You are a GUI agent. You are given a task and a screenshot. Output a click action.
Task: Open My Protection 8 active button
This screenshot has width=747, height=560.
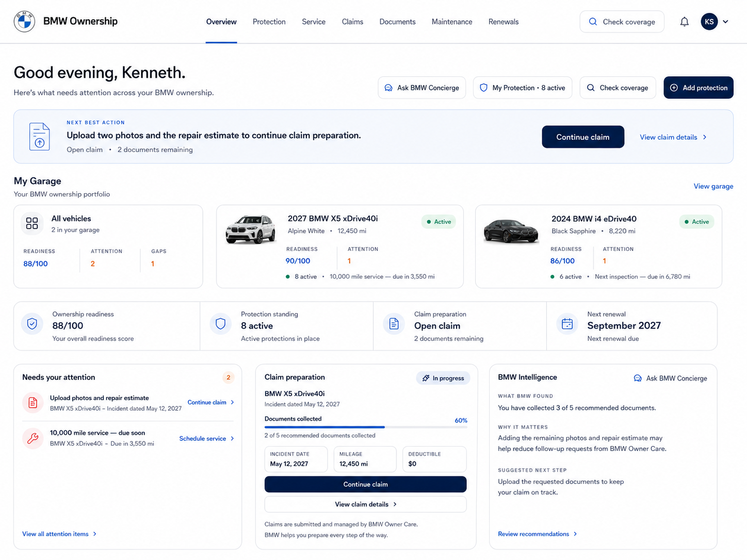click(x=523, y=88)
